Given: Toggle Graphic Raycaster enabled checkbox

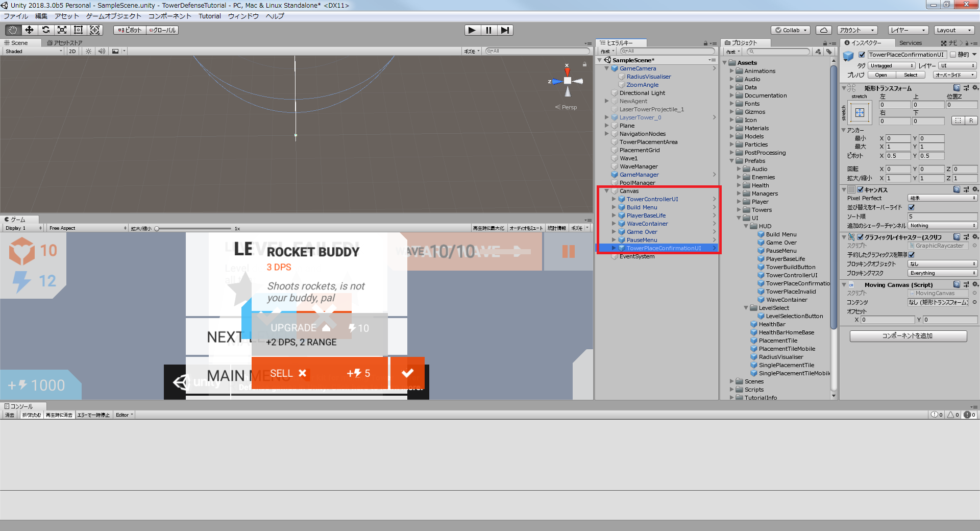Looking at the screenshot, I should tap(860, 237).
